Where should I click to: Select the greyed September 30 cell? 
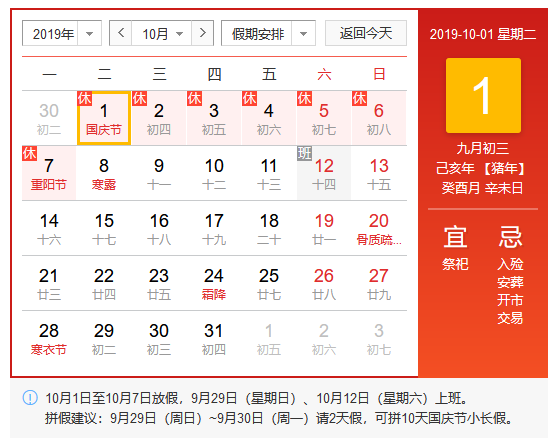click(x=49, y=118)
